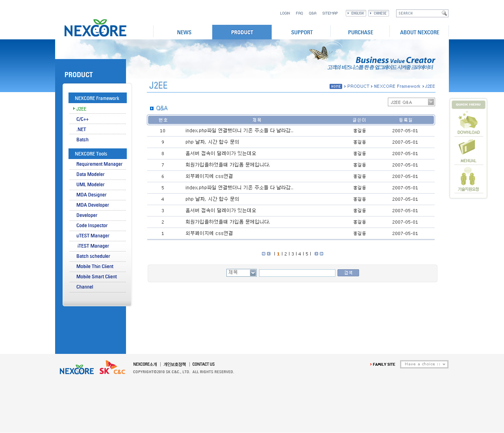Switch language to CHINESE
504x433 pixels.
click(x=378, y=13)
